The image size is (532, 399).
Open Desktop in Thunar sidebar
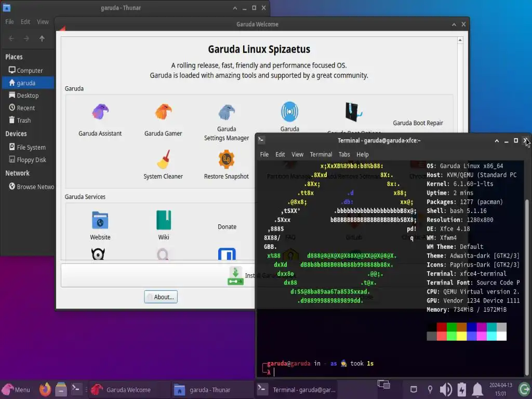pyautogui.click(x=28, y=96)
